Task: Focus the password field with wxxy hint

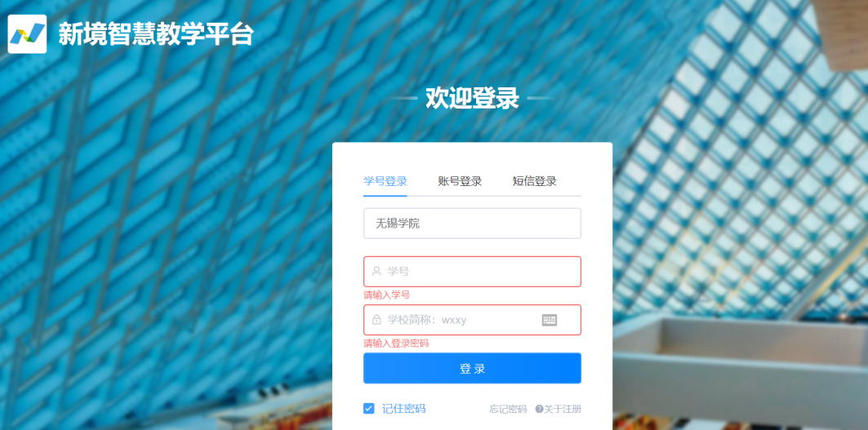Action: point(472,320)
